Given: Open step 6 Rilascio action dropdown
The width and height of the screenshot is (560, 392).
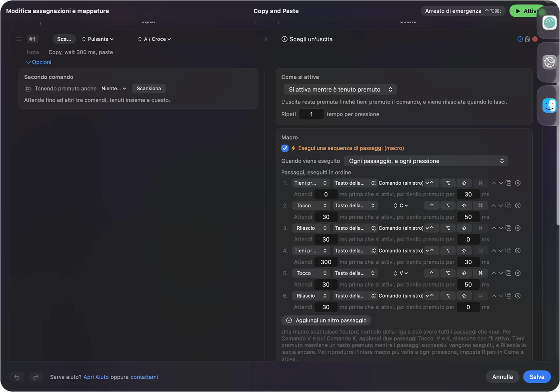Looking at the screenshot, I should coord(311,296).
